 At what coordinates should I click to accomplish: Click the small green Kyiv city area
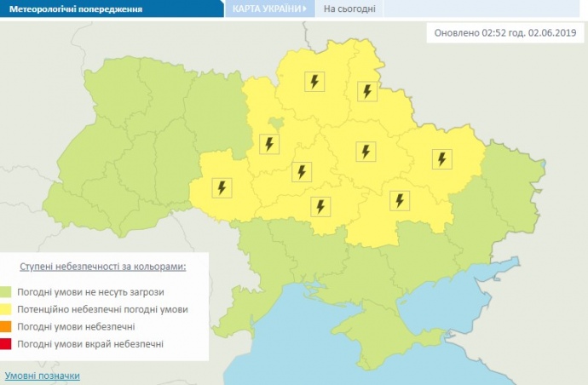[x=274, y=124]
